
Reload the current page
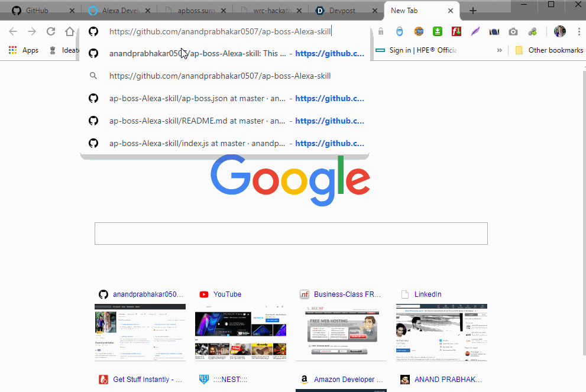51,31
